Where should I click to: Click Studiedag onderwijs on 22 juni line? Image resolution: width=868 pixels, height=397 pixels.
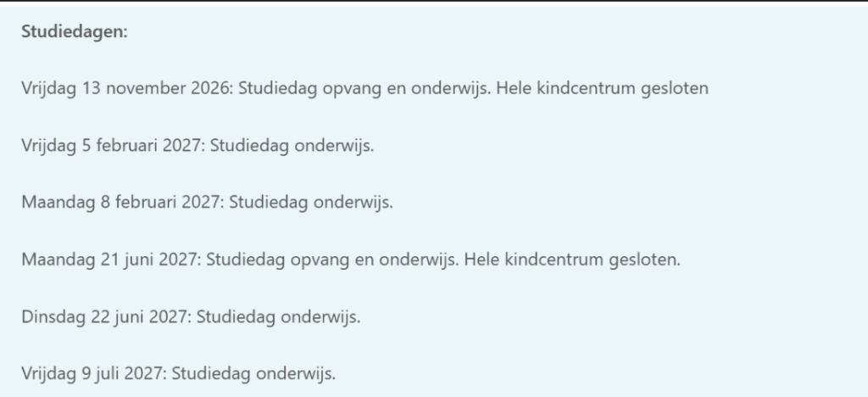[x=278, y=316]
